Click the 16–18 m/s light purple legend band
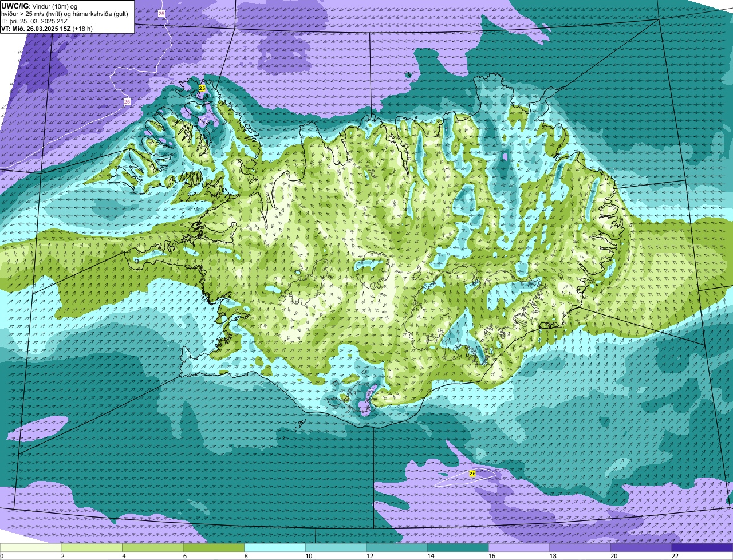The height and width of the screenshot is (560, 733). [519, 547]
